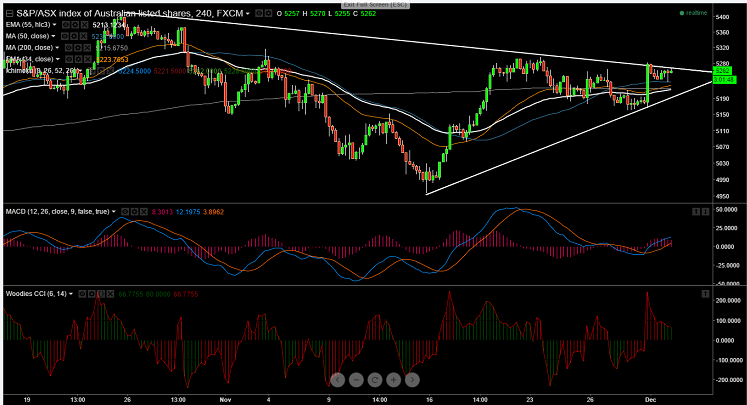Open settings gear for main ASX series
The height and width of the screenshot is (405, 747).
click(x=268, y=13)
